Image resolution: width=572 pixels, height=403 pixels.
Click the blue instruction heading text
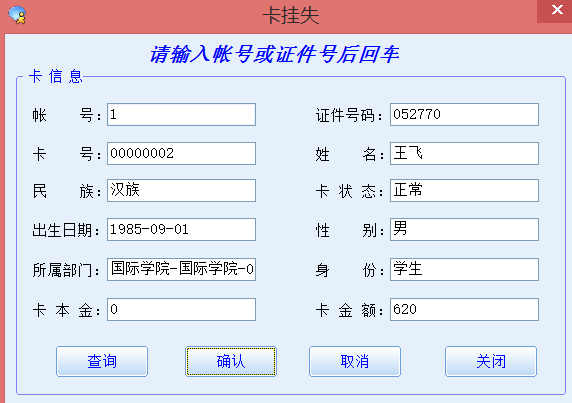(275, 54)
